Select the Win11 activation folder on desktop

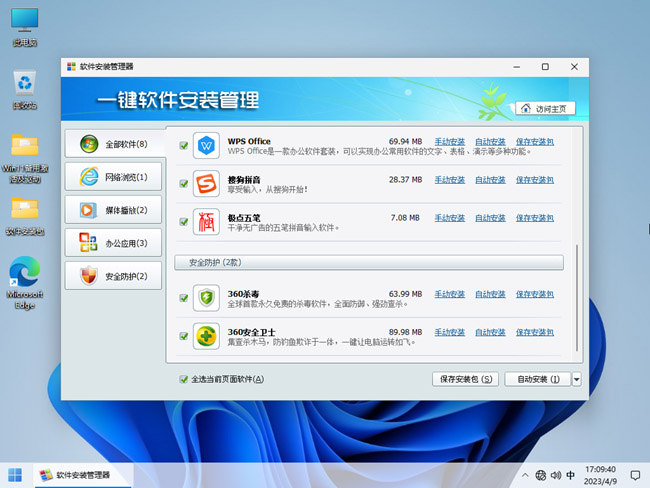(x=24, y=158)
